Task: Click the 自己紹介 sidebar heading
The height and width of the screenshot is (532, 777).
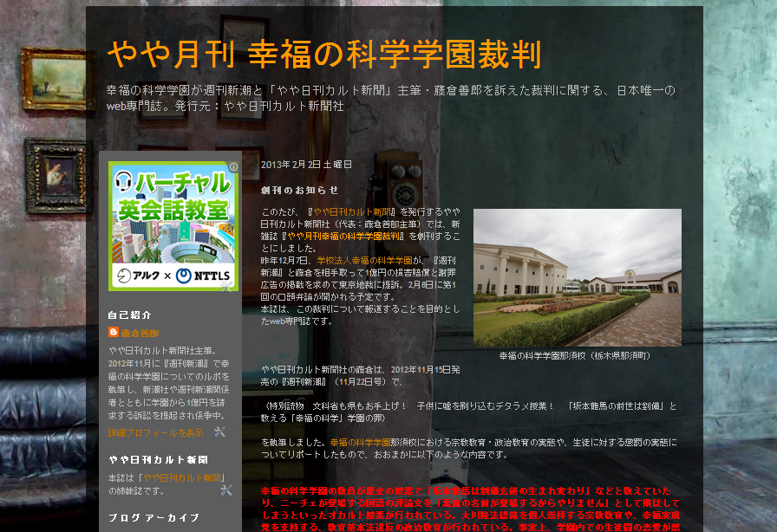Action: [x=130, y=315]
